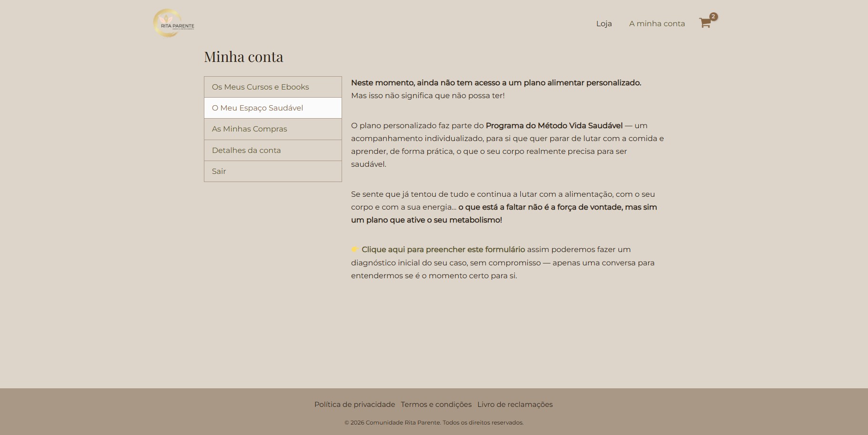Click the cart badge showing 2 items
868x435 pixels.
click(713, 16)
